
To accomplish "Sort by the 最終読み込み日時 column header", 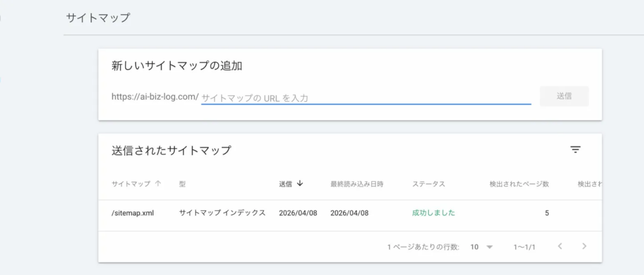I will [357, 184].
